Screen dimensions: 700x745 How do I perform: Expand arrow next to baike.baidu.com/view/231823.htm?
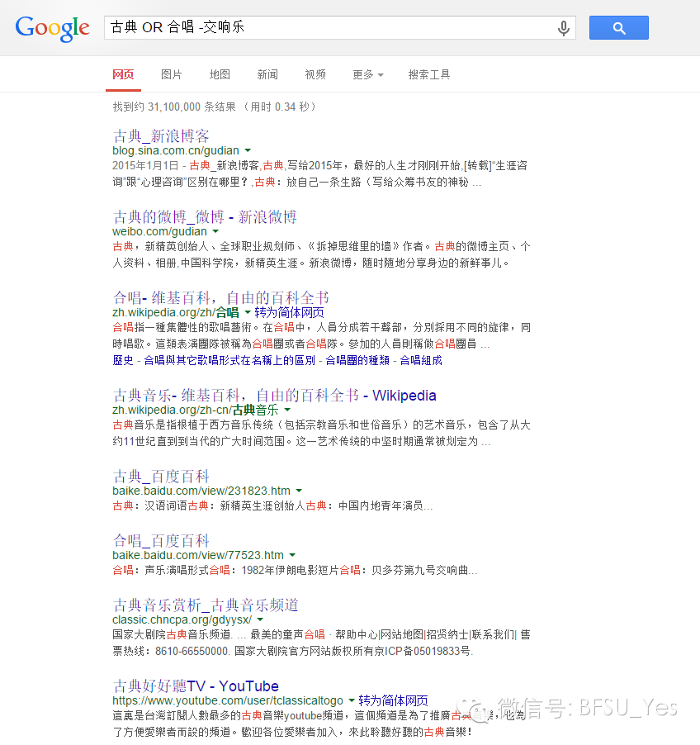click(x=299, y=491)
